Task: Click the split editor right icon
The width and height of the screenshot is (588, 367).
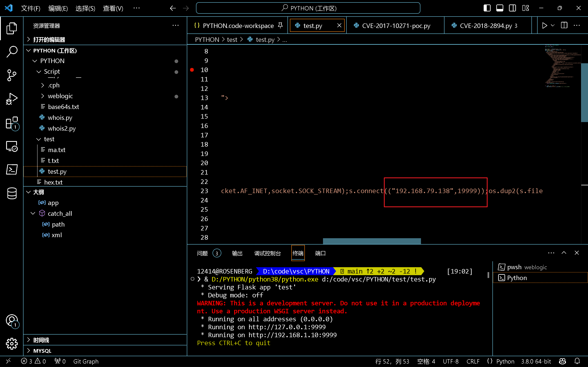Action: [564, 26]
